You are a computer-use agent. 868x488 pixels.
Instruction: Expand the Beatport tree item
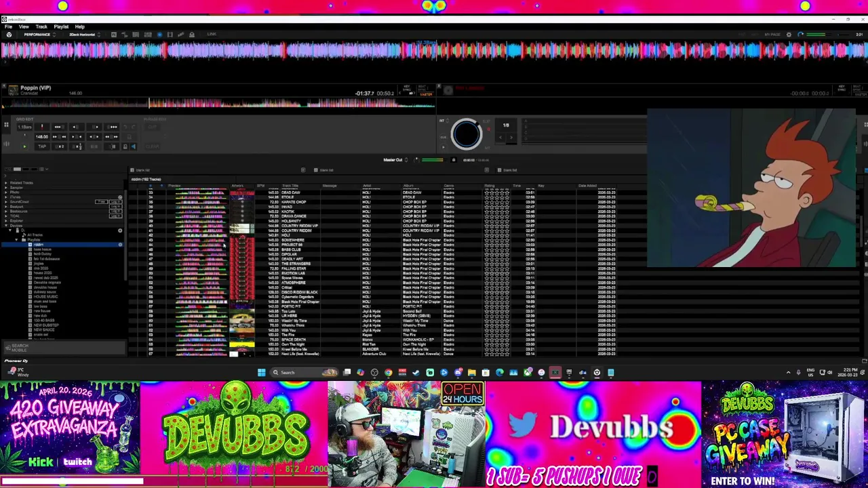[x=6, y=207]
